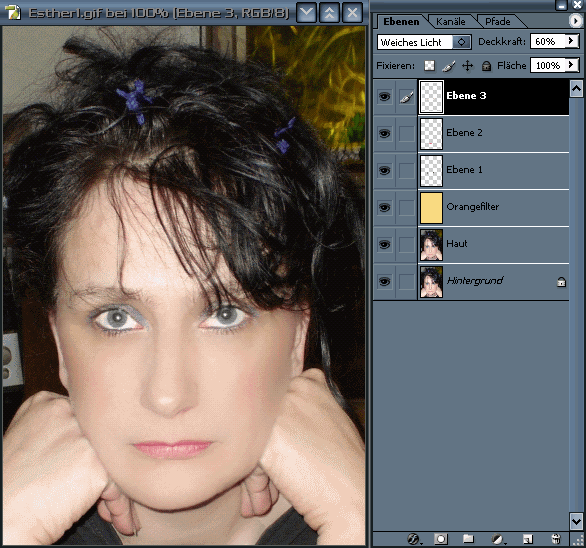Click the document icon in title bar
Image resolution: width=586 pixels, height=548 pixels.
pos(12,12)
